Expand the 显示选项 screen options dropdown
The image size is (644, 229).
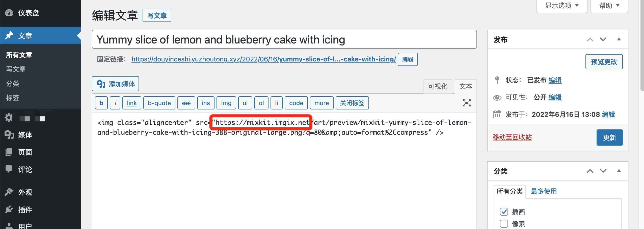tap(562, 6)
